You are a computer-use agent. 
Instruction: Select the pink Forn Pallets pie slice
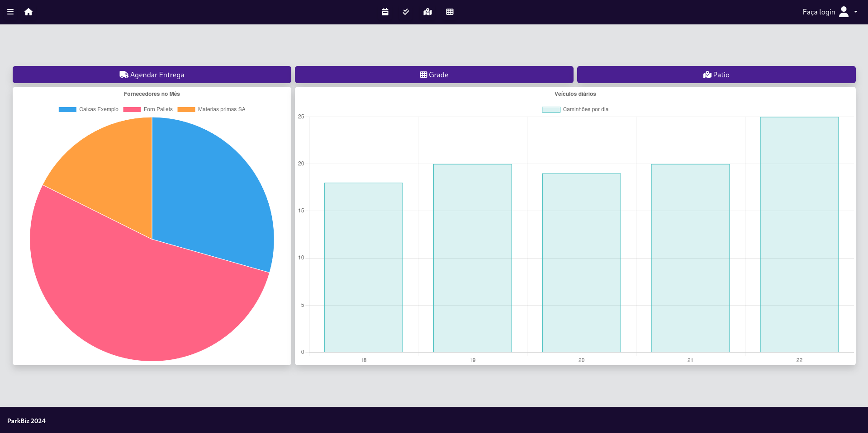point(136,298)
